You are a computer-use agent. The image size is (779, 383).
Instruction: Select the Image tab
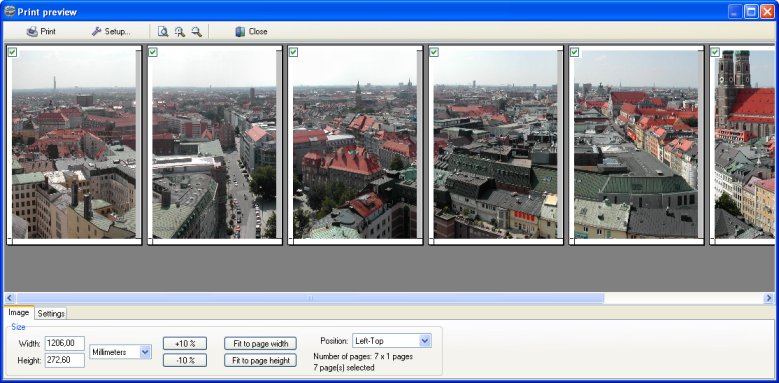[x=19, y=312]
